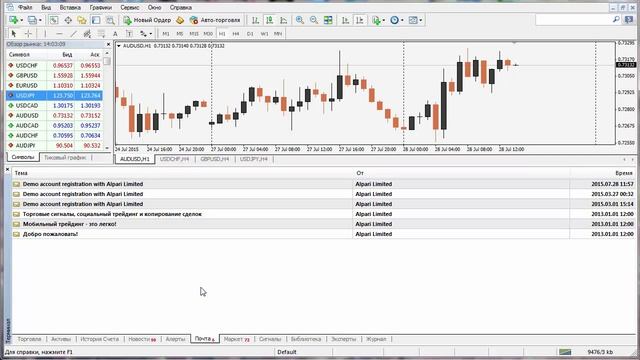Sort mail by the Время column header
This screenshot has width=640, height=360.
602,173
